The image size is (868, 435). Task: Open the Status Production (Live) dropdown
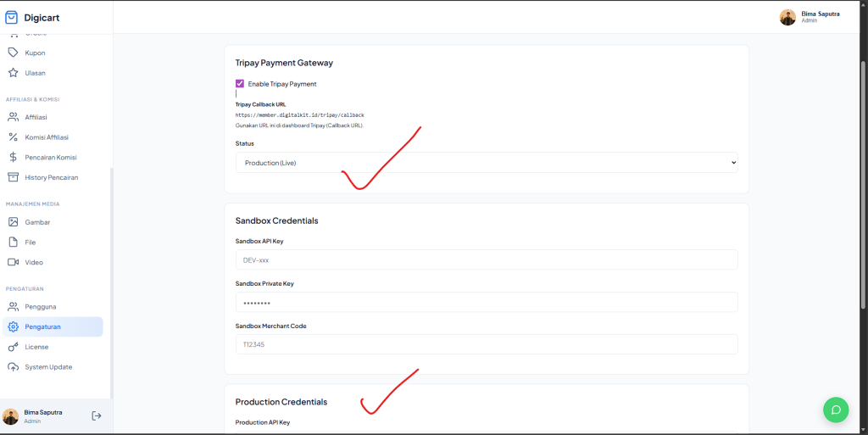point(486,163)
